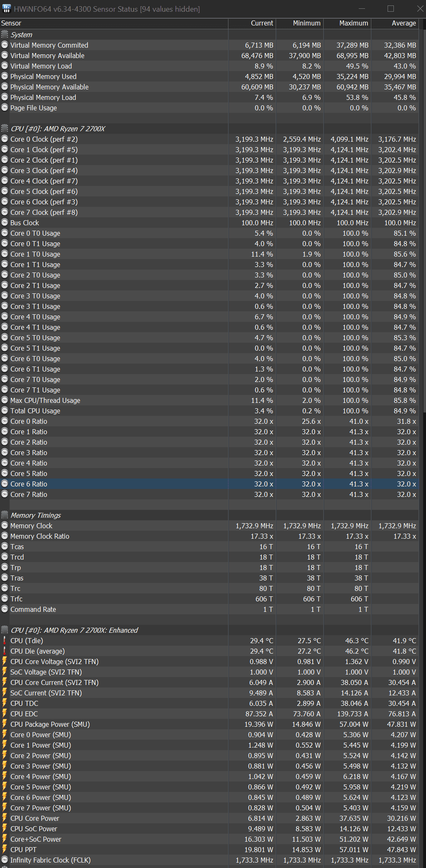Click the Sensor column header
The height and width of the screenshot is (868, 426).
114,23
